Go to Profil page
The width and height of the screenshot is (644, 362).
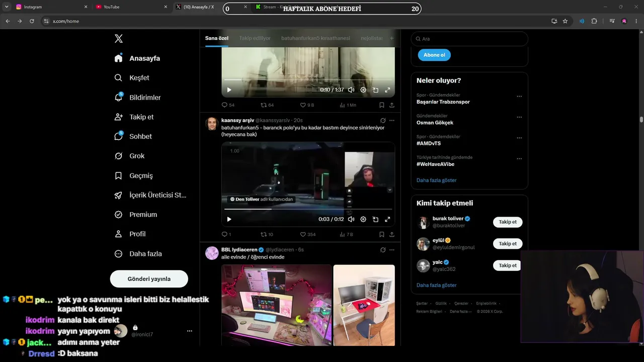(130, 234)
